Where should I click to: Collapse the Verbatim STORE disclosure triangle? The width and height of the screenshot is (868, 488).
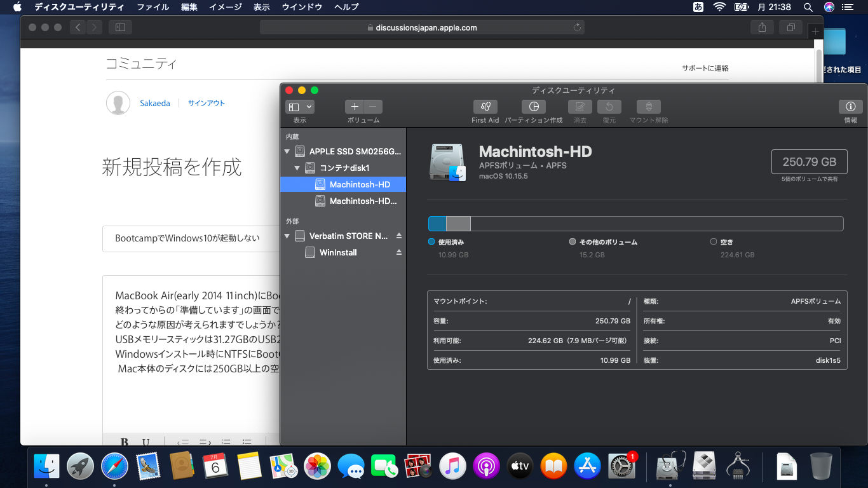pos(287,236)
